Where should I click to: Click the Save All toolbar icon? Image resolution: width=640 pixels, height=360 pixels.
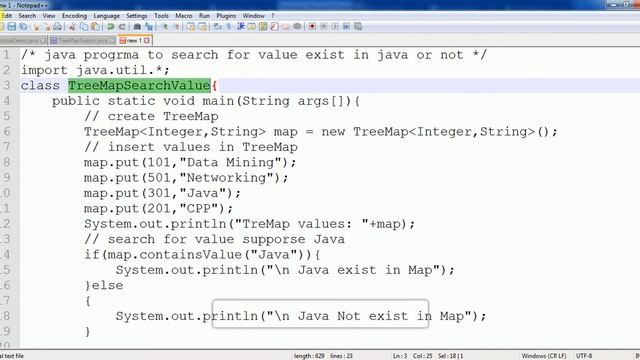(x=23, y=27)
